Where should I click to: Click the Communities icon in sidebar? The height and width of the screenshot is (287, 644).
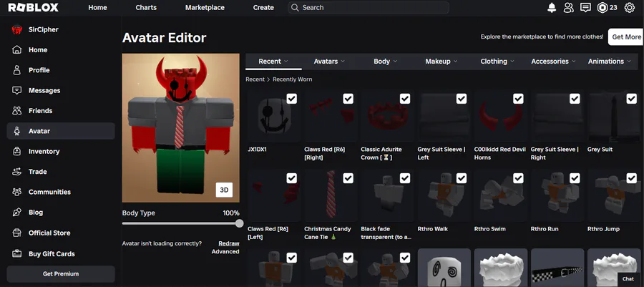[17, 192]
